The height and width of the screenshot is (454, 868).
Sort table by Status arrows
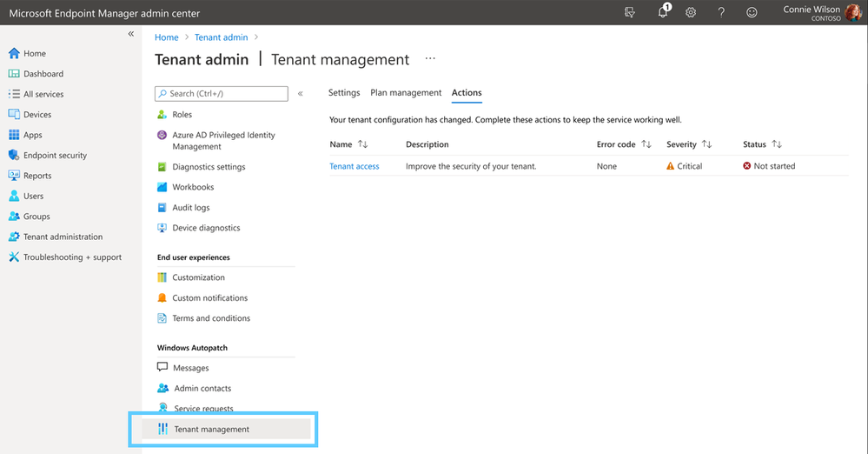[777, 144]
